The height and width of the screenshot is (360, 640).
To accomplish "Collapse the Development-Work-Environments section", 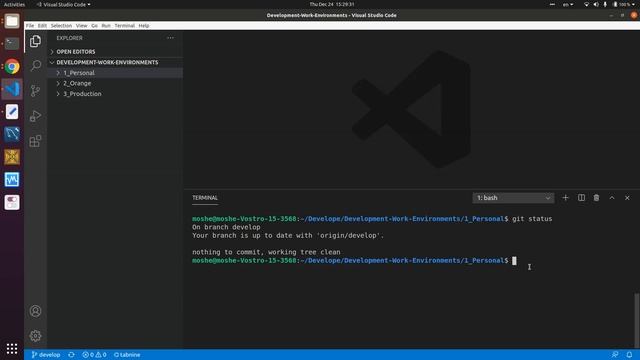I will 116,62.
